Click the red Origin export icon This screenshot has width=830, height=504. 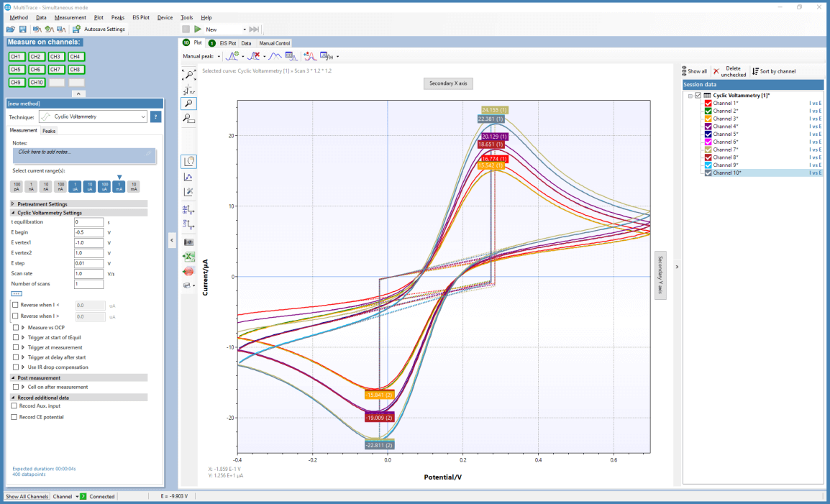click(x=188, y=272)
